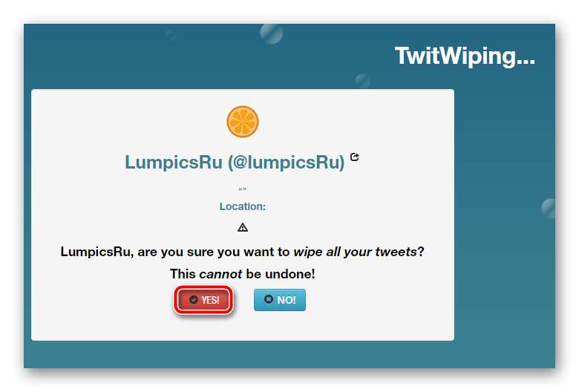Image resolution: width=579 pixels, height=392 pixels.
Task: Open the external link icon beside username
Action: click(x=355, y=157)
